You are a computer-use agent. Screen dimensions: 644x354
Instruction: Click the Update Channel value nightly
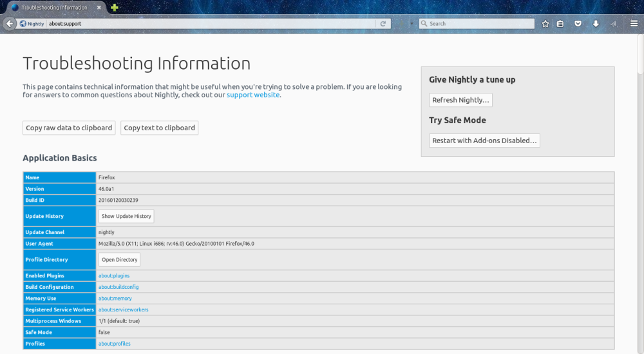click(x=106, y=232)
